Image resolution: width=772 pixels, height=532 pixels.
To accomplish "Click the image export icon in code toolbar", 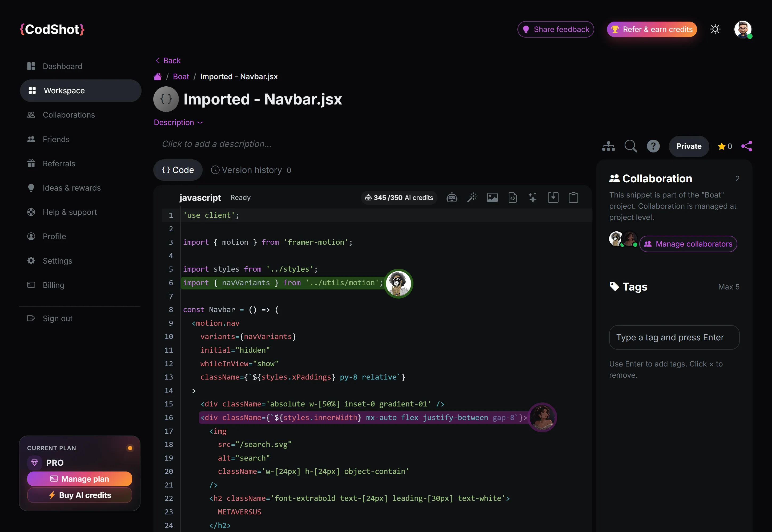I will tap(492, 198).
